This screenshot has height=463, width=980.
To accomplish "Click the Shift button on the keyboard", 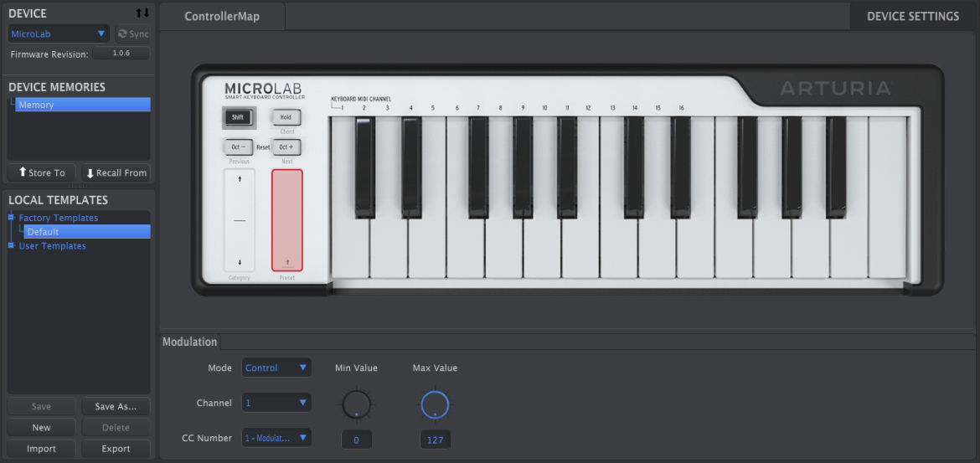I will tap(239, 117).
